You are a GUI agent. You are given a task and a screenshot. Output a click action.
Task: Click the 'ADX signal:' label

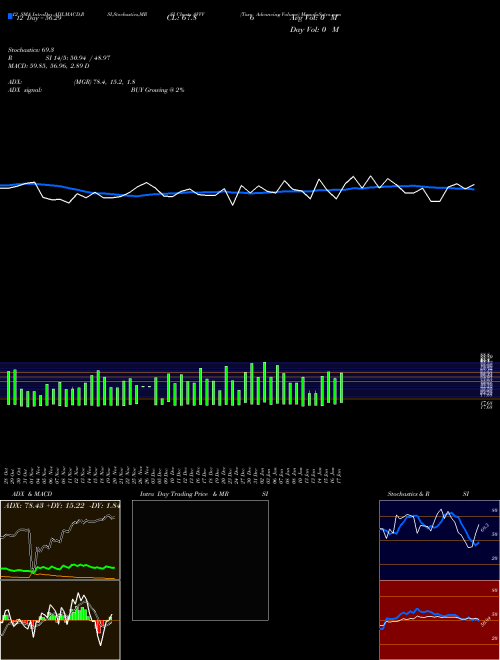pyautogui.click(x=25, y=90)
